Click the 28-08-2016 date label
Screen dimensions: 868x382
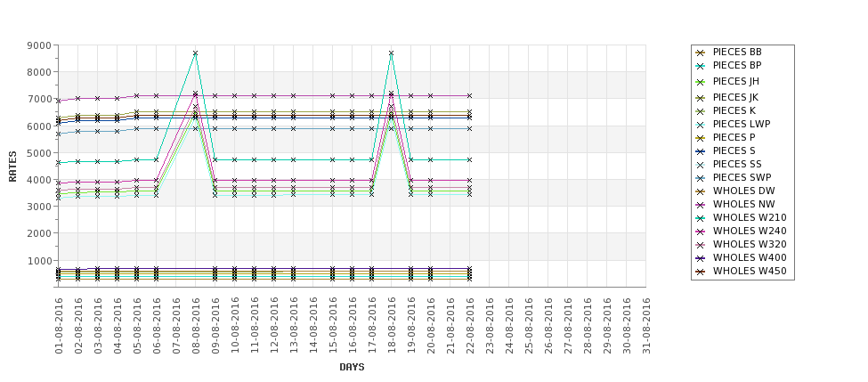point(588,326)
